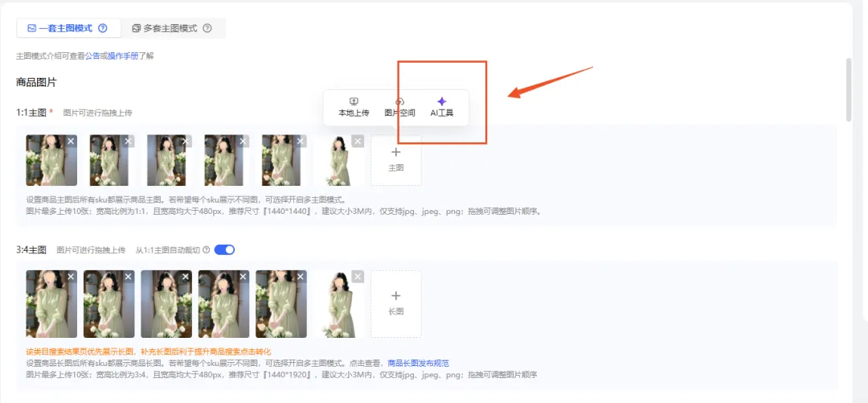Click the 1:1主图 label

33,113
